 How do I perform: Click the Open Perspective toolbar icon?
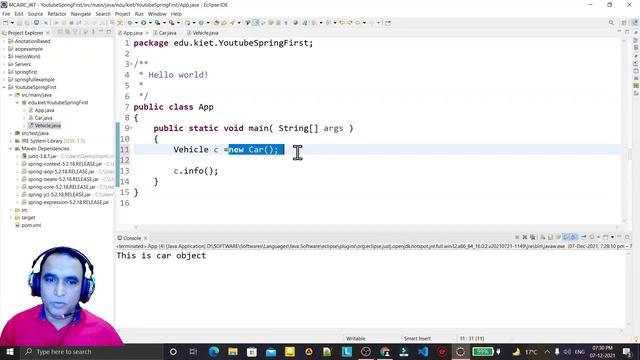624,23
